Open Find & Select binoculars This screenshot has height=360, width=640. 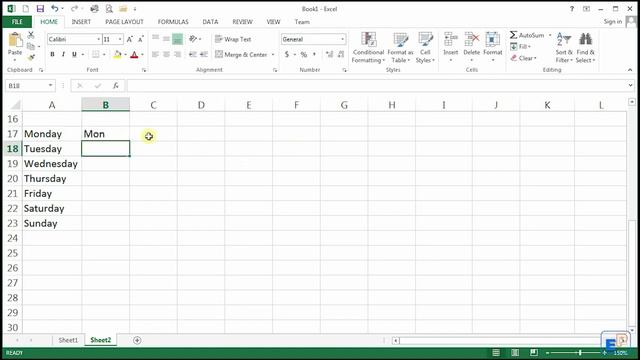(585, 47)
